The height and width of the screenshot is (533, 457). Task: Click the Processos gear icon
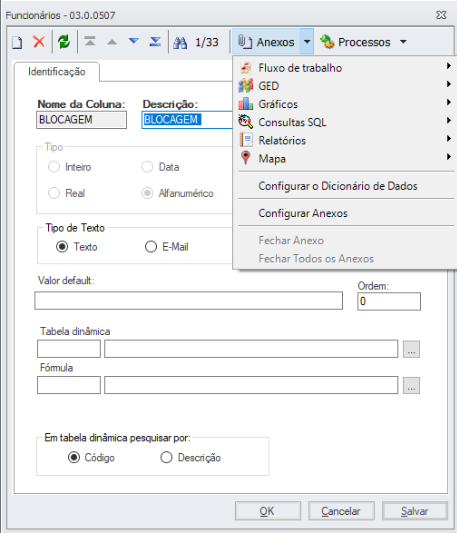point(327,42)
